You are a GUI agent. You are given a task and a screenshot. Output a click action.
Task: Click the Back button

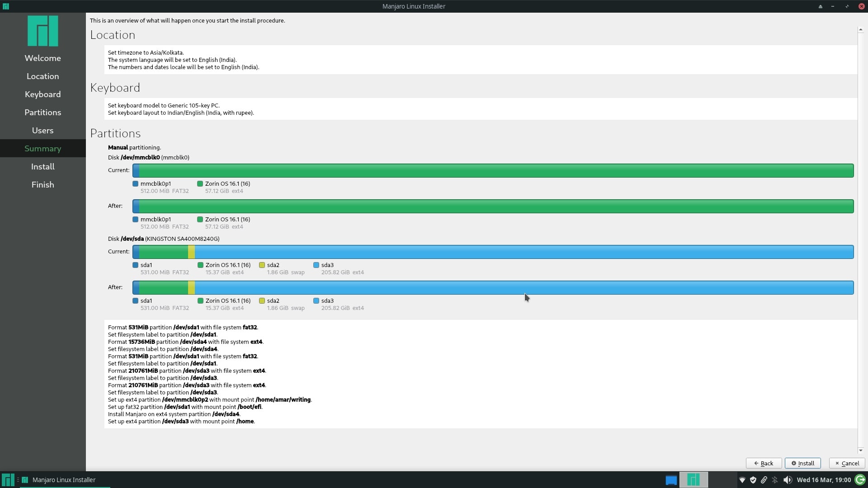tap(764, 463)
